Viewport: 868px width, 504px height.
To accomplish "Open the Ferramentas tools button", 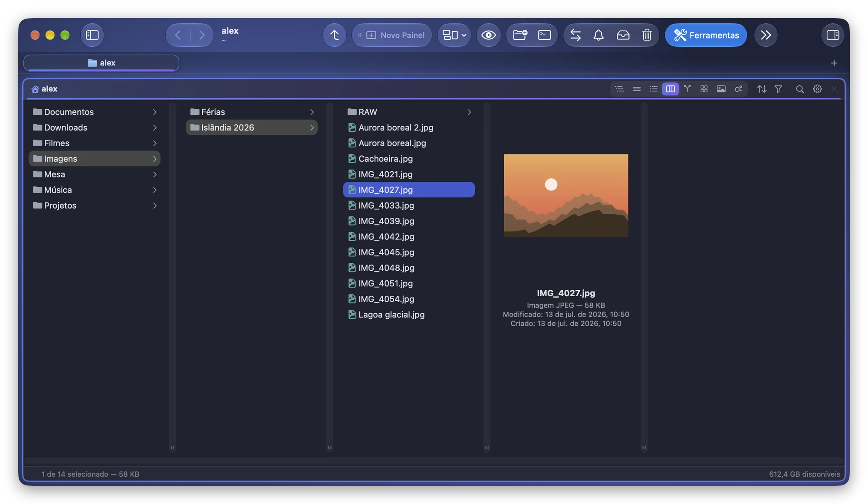I will (x=706, y=35).
